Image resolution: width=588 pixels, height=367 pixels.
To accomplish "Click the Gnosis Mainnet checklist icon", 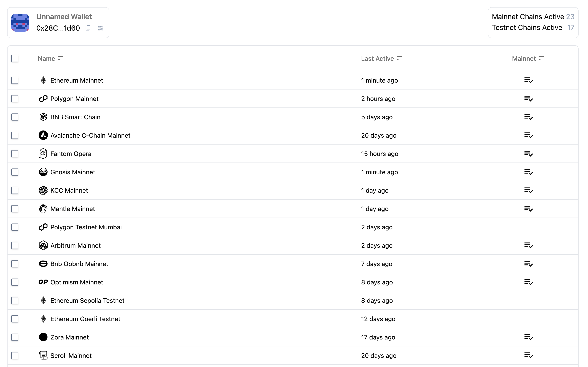I will tap(528, 172).
